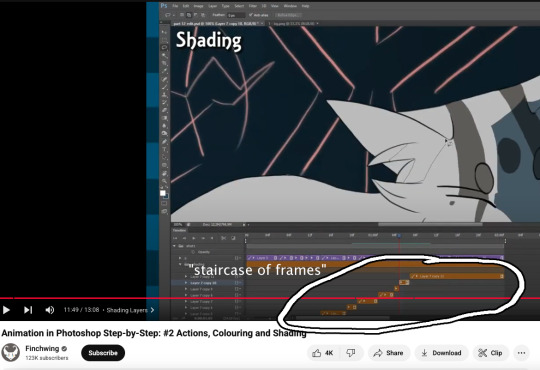
Task: Select the Eraser tool
Action: tap(165, 111)
